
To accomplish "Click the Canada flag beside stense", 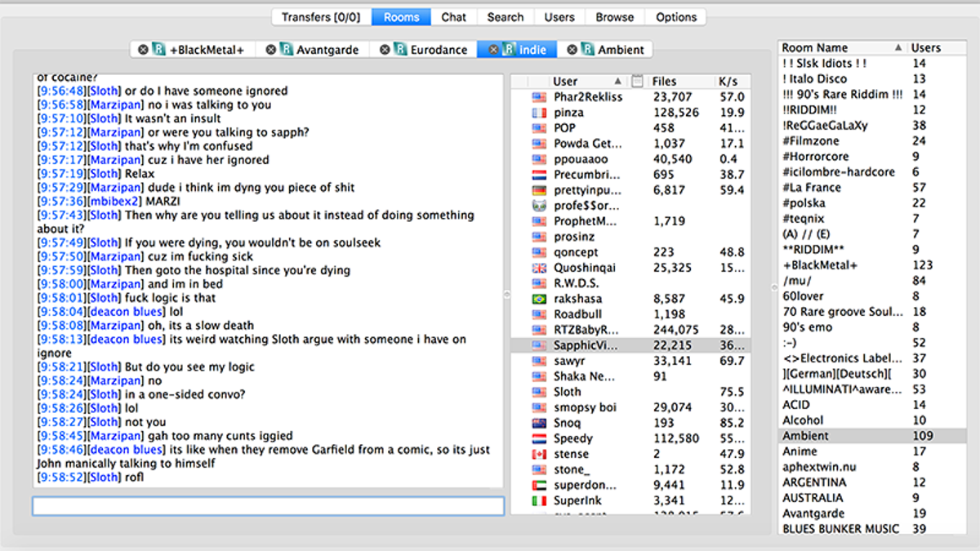I will click(539, 454).
